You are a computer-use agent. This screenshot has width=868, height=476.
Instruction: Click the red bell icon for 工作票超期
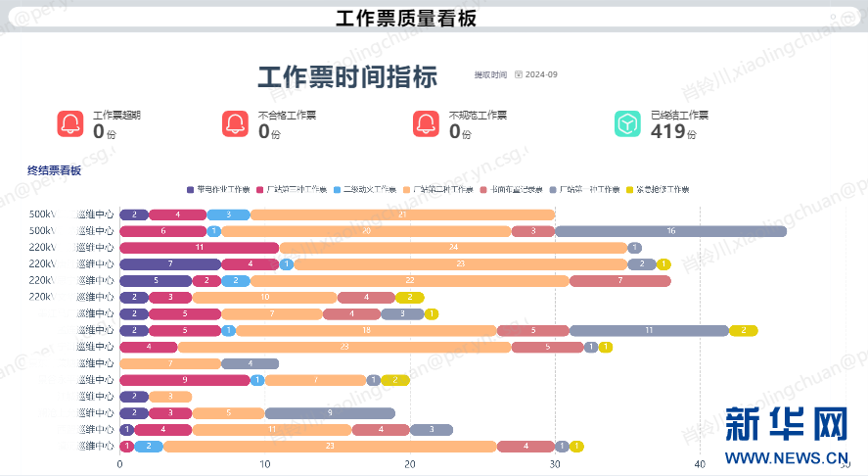70,124
